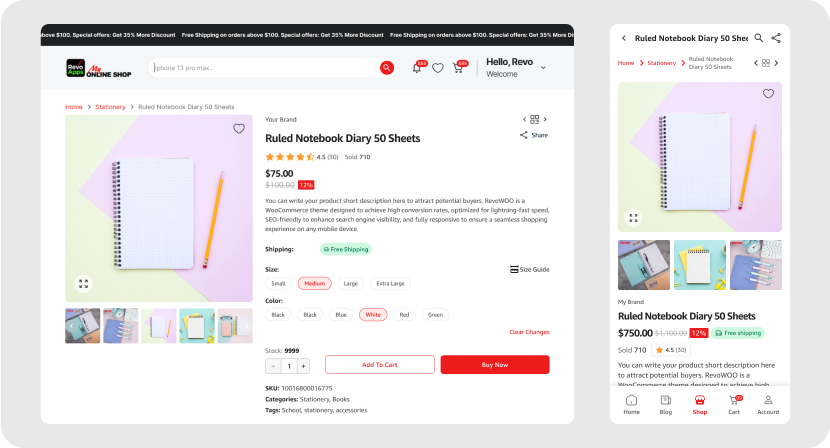Tap previous product arrow in mobile breadcrumb
The width and height of the screenshot is (830, 448).
pyautogui.click(x=755, y=63)
